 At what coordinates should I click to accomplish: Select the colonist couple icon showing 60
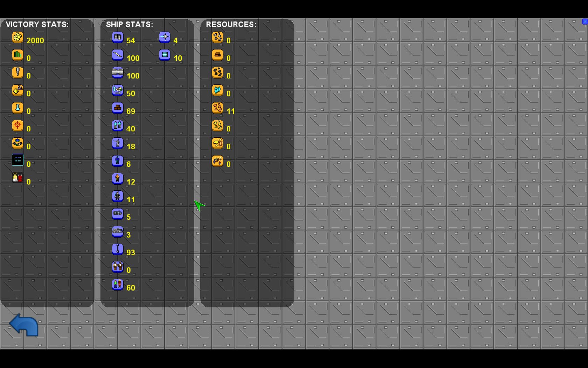[x=118, y=284]
